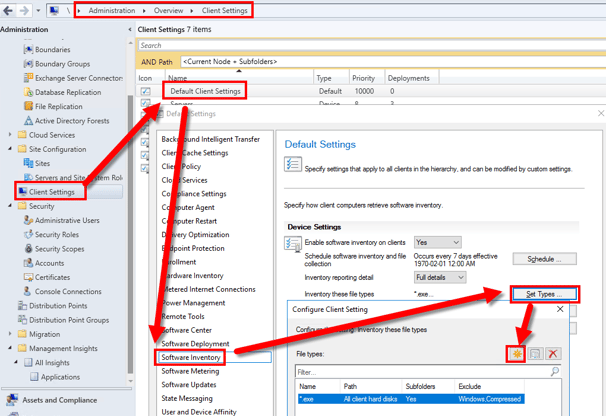Click the File Replication icon

pos(28,106)
